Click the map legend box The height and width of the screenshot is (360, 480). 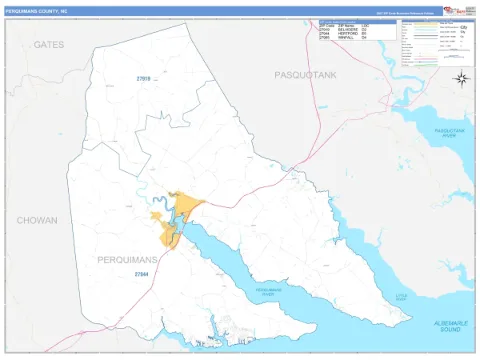coord(438,43)
